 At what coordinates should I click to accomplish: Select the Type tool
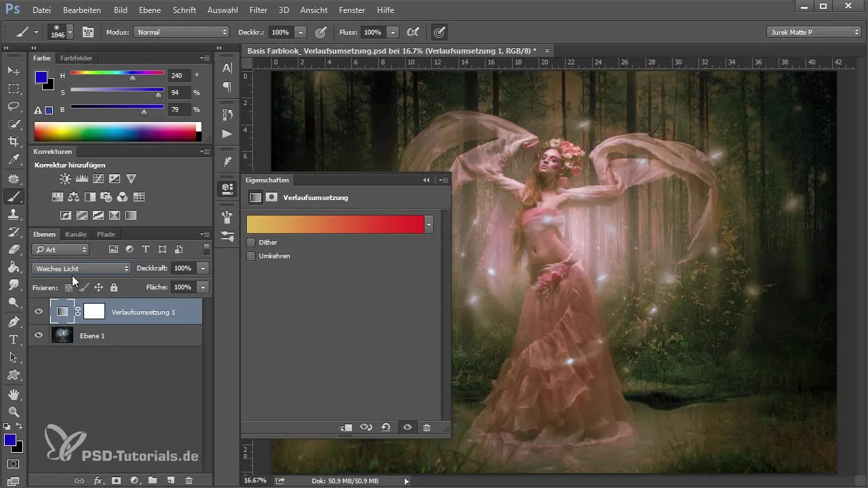pyautogui.click(x=14, y=339)
